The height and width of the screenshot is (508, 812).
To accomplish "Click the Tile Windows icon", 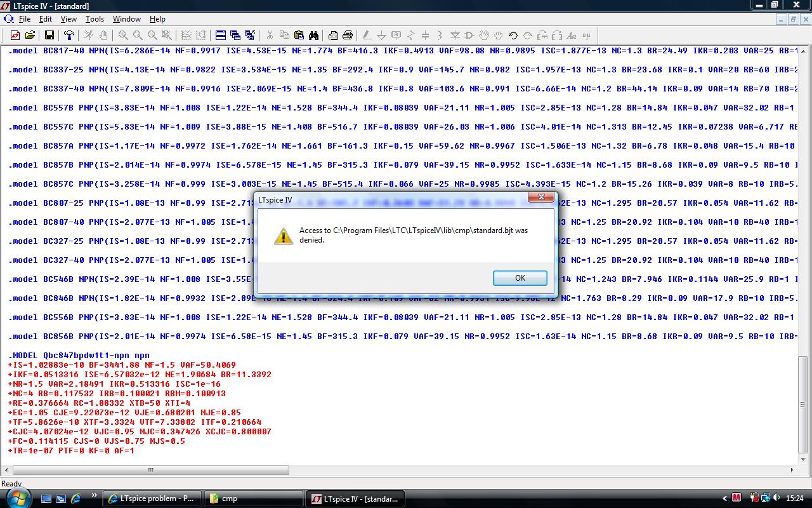I will (x=221, y=36).
